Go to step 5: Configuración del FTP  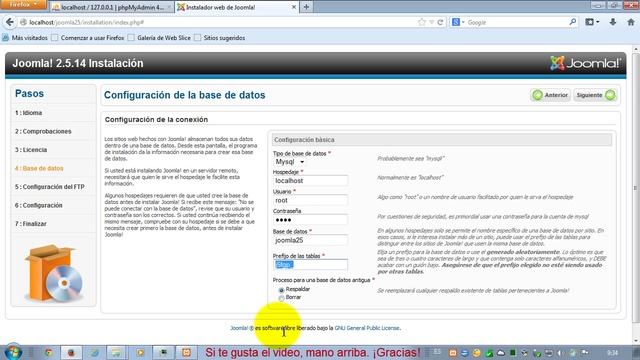click(50, 187)
